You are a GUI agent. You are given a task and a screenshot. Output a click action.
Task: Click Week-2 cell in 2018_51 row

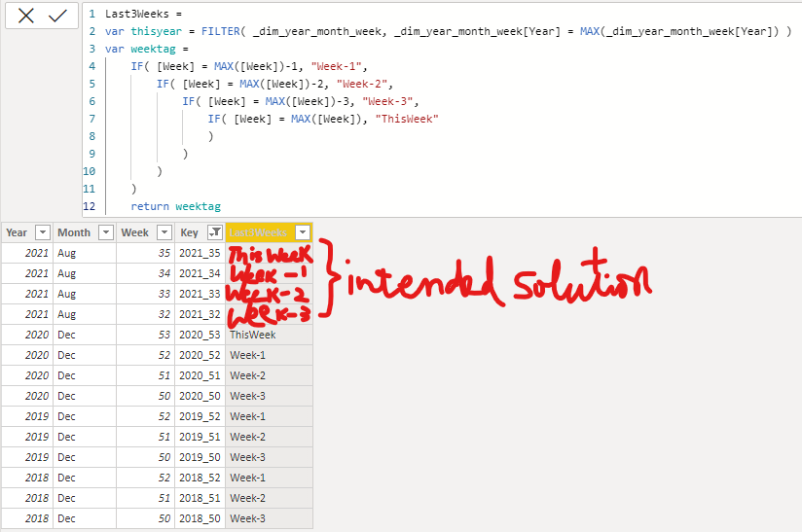click(269, 498)
